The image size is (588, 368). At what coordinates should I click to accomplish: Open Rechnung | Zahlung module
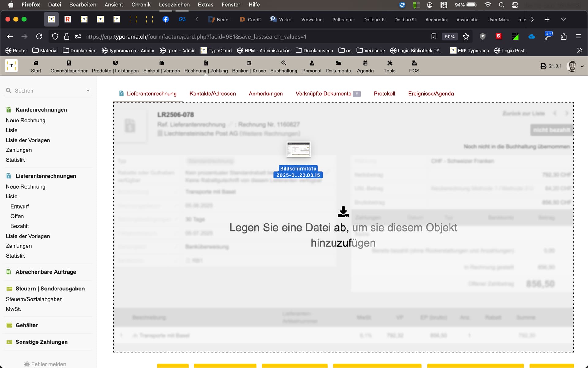tap(206, 66)
